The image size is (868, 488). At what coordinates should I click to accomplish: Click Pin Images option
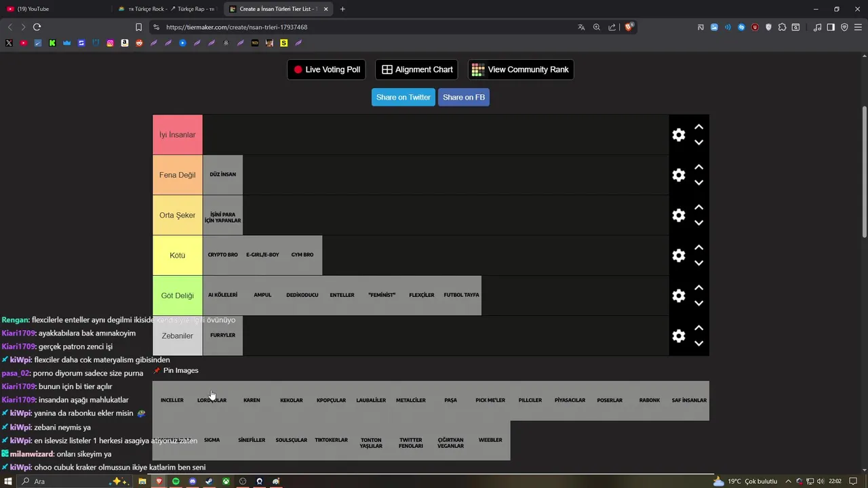tap(176, 370)
